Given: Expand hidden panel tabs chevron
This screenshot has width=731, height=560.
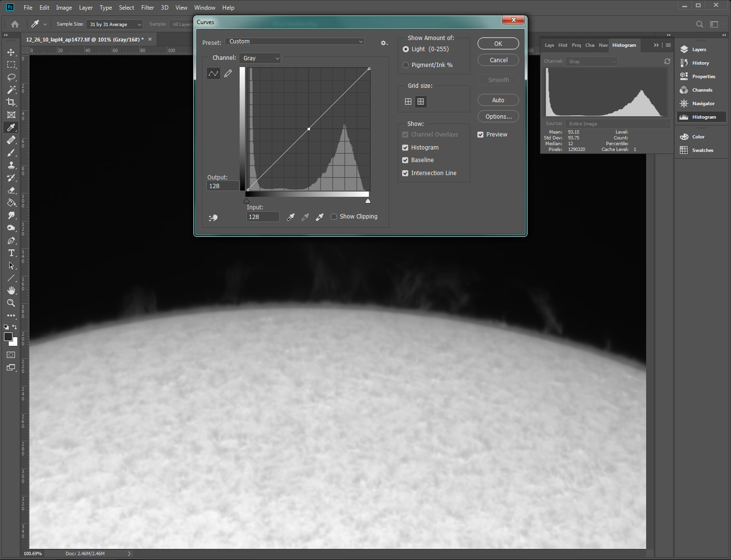Looking at the screenshot, I should pyautogui.click(x=656, y=45).
